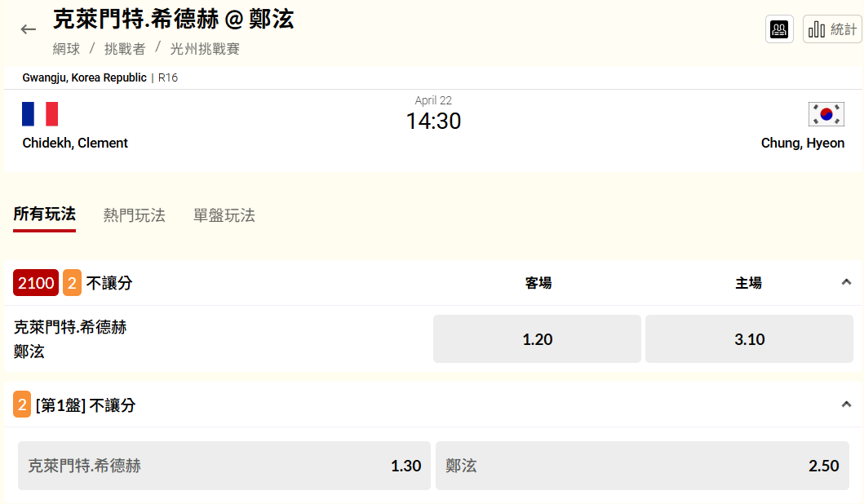
Task: Select the 1.20 away odds
Action: click(538, 339)
